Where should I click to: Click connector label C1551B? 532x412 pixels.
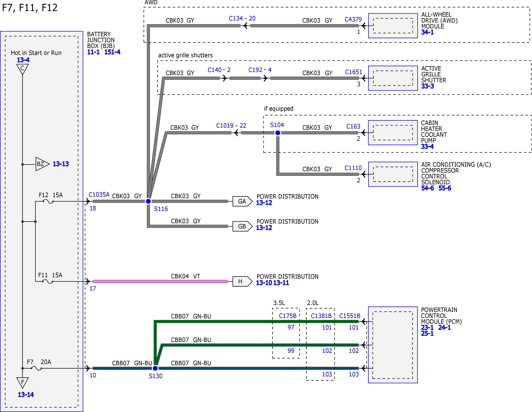point(350,316)
